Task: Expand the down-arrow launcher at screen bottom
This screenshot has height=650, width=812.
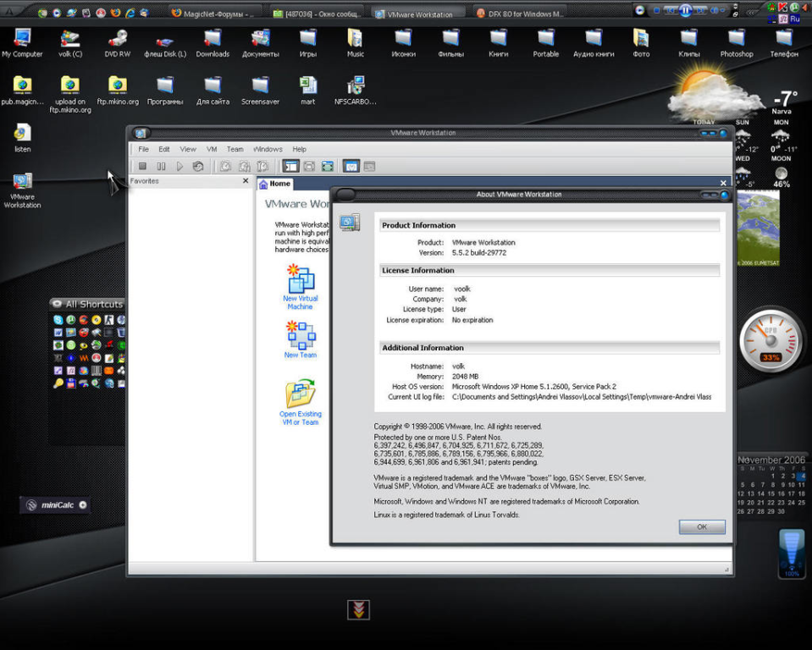Action: pos(358,609)
